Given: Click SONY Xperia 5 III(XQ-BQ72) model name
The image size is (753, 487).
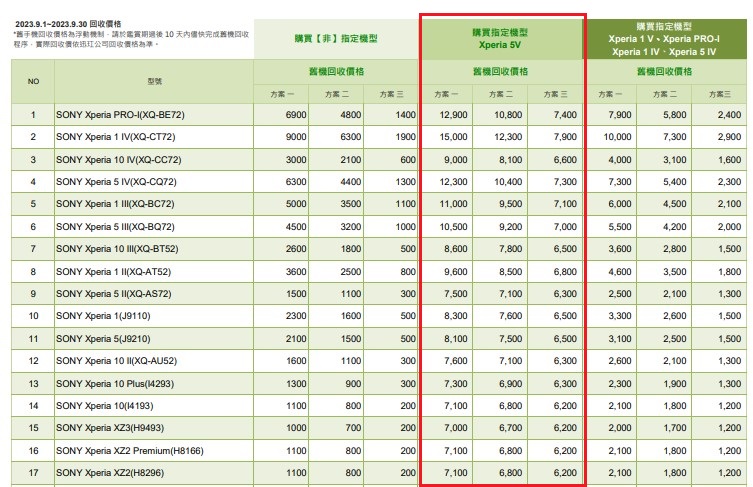Looking at the screenshot, I should tap(115, 227).
